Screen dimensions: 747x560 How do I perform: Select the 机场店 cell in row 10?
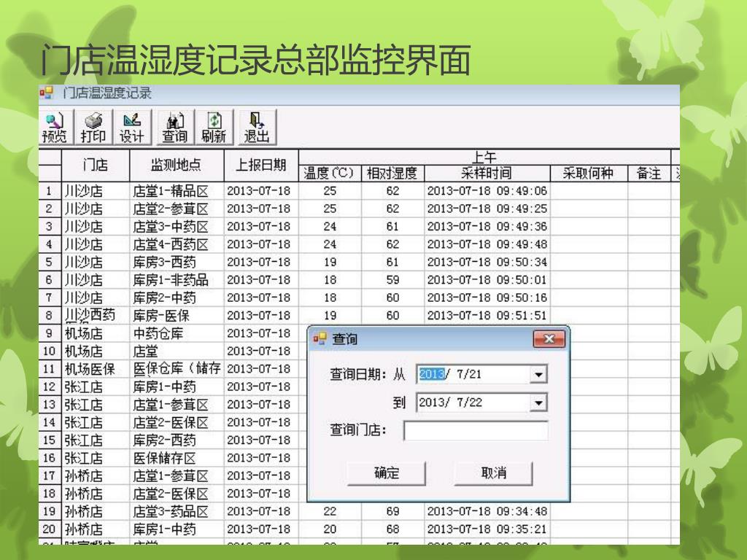click(x=96, y=351)
